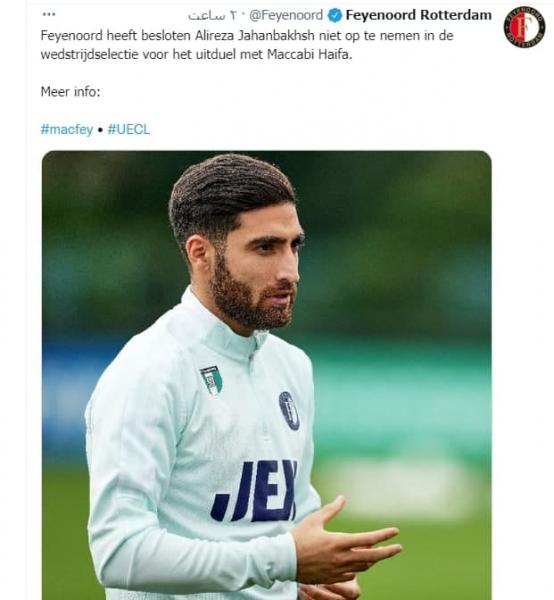The height and width of the screenshot is (600, 554).
Task: Open the #macfey hashtag
Action: pyautogui.click(x=67, y=129)
